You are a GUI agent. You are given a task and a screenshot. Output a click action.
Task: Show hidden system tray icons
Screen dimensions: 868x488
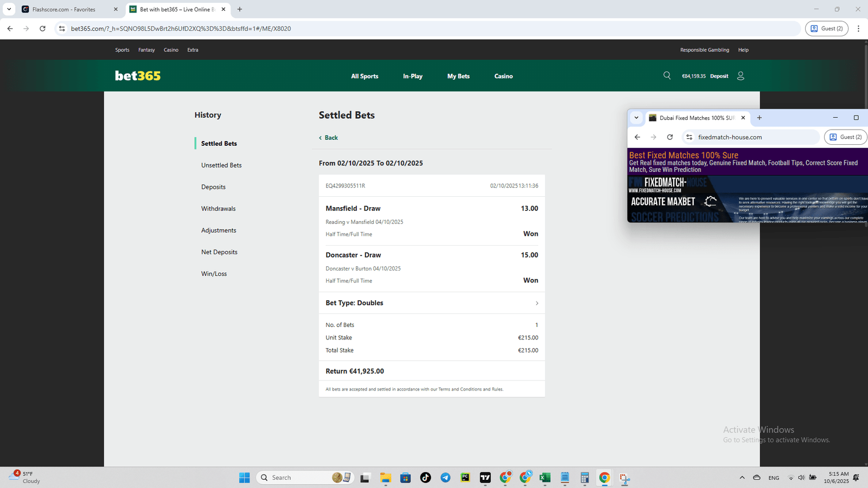[x=742, y=478]
